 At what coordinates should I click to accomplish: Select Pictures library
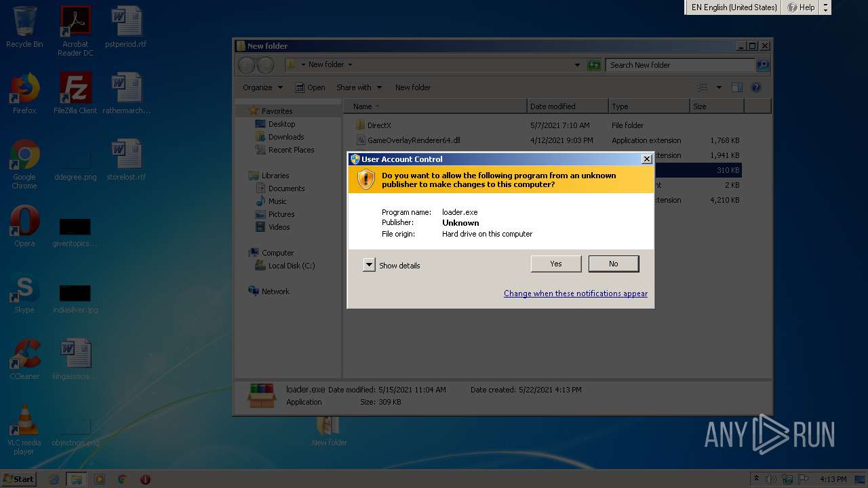pyautogui.click(x=281, y=214)
